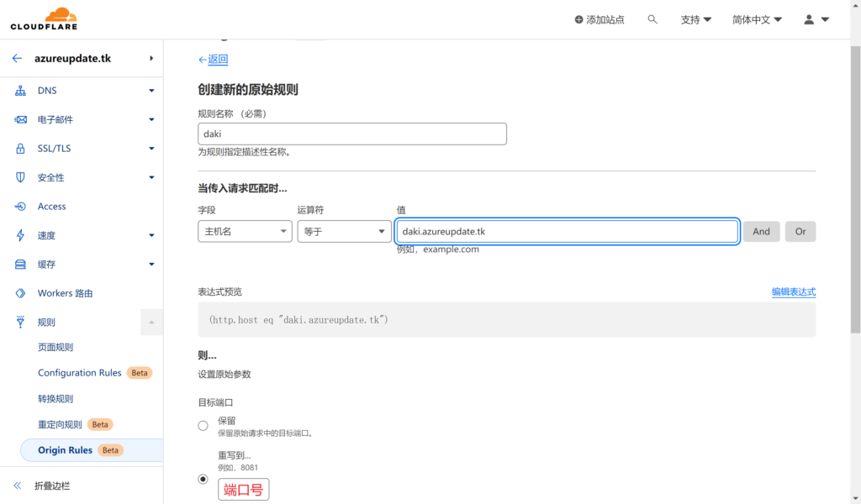Click the 速度 lightning bolt icon
The width and height of the screenshot is (861, 504).
pyautogui.click(x=20, y=235)
